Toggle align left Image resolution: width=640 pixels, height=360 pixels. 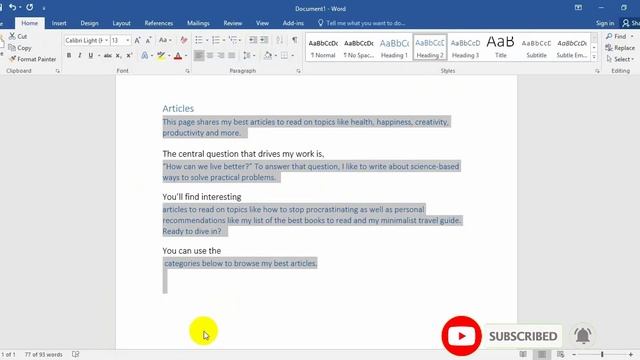(199, 56)
